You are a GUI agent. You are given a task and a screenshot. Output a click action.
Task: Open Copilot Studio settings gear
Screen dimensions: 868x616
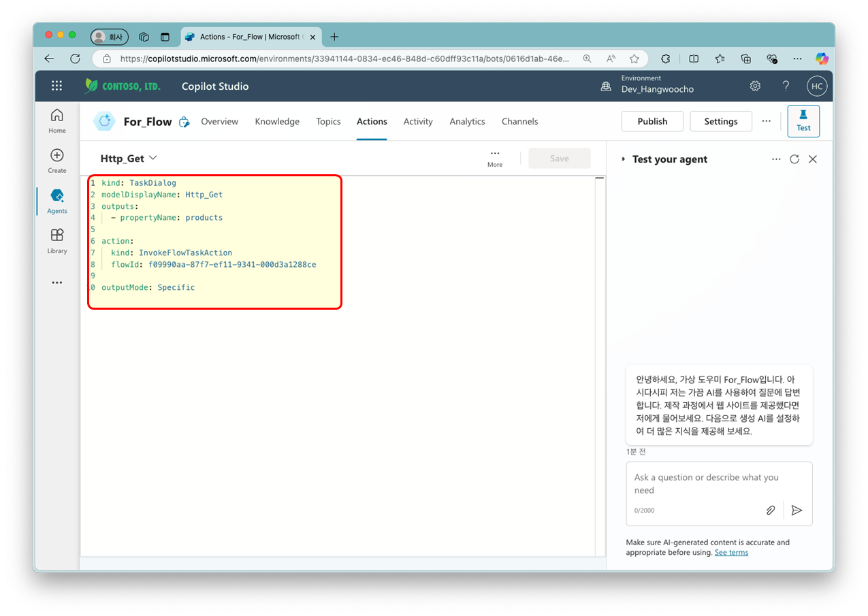[x=755, y=86]
